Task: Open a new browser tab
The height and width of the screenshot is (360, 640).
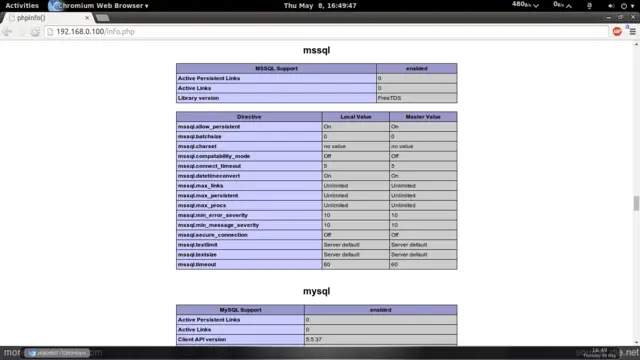Action: coord(102,18)
